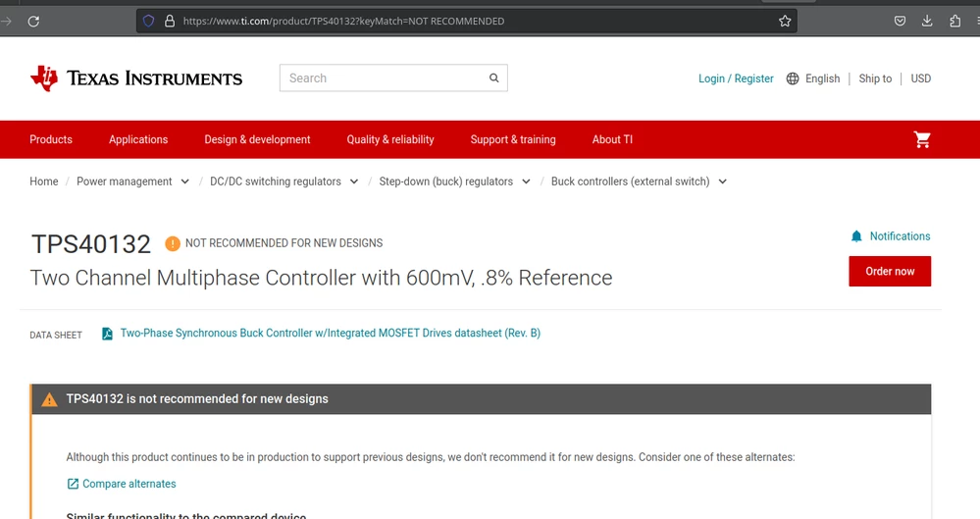Click the globe language icon
This screenshot has width=980, height=519.
coord(793,78)
